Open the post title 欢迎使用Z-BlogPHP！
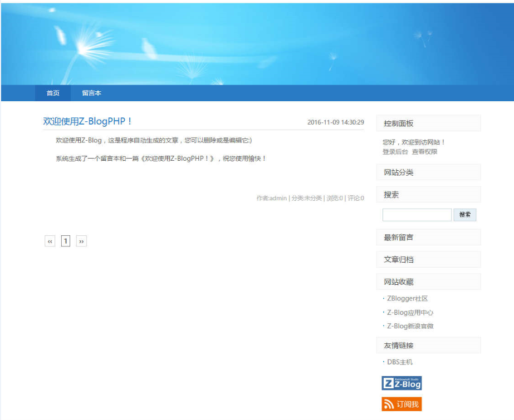 (88, 121)
